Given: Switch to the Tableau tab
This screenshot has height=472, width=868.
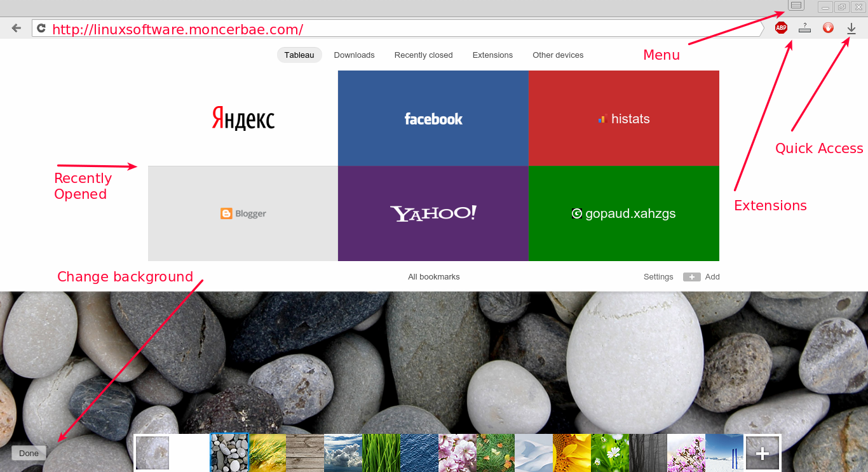Looking at the screenshot, I should [299, 55].
